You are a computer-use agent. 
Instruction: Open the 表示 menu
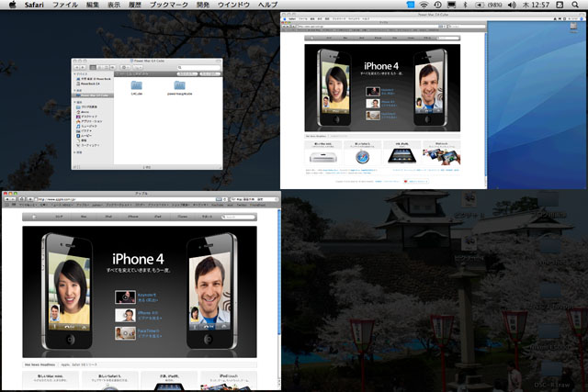point(114,5)
